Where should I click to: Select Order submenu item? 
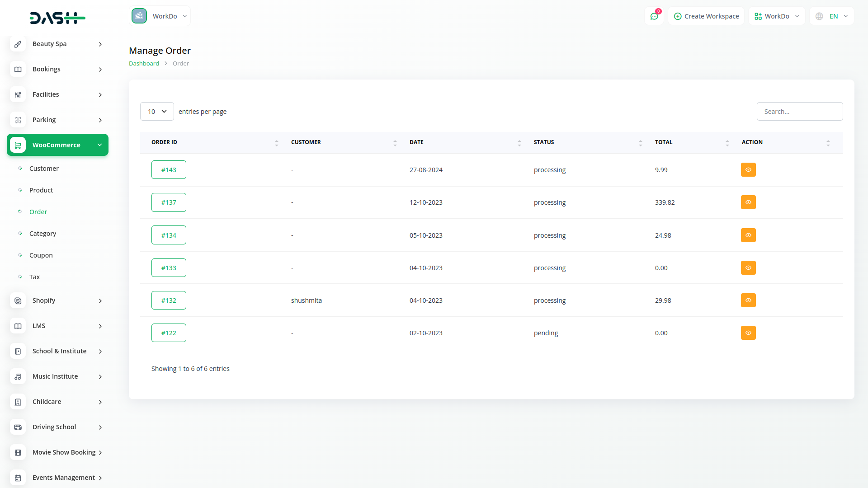[38, 212]
